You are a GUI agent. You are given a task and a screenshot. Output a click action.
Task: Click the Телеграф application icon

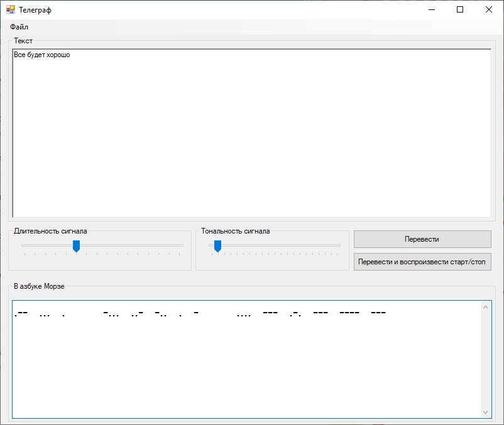pos(11,9)
